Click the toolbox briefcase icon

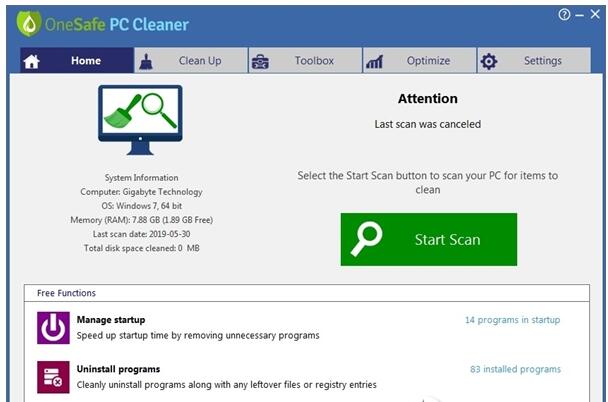tap(260, 61)
